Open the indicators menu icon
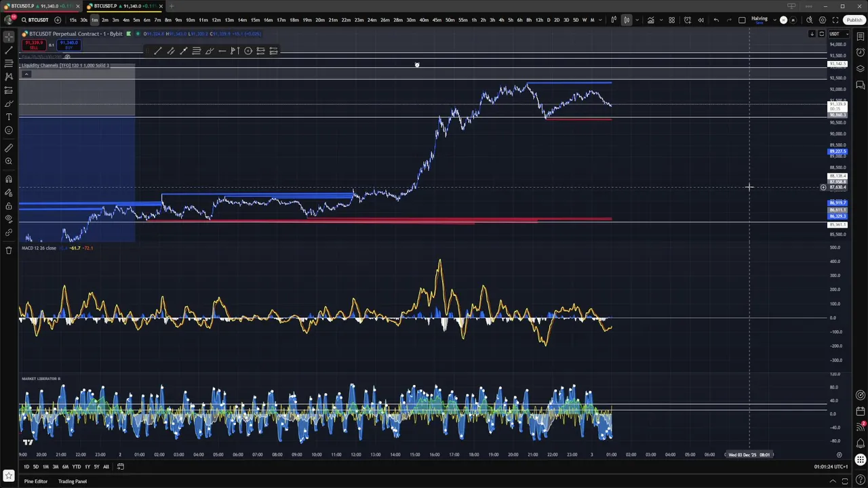The image size is (868, 488). [x=650, y=20]
